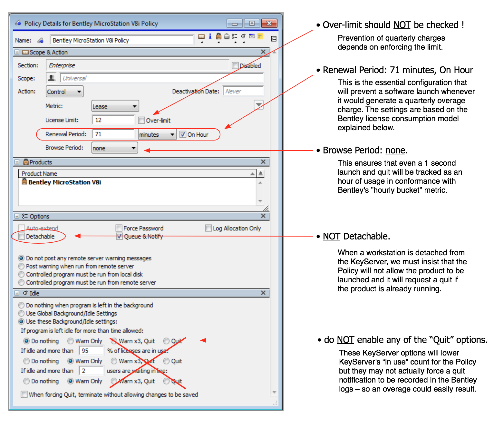Click the blue info icon in toolbar
Image resolution: width=504 pixels, height=428 pixels.
(210, 36)
